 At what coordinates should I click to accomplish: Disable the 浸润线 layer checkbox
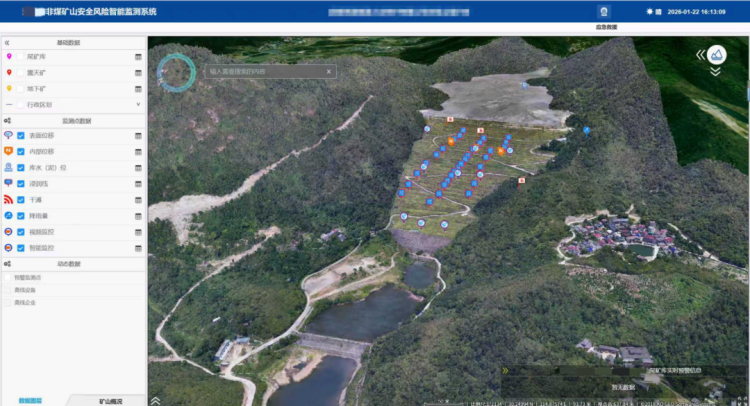21,184
